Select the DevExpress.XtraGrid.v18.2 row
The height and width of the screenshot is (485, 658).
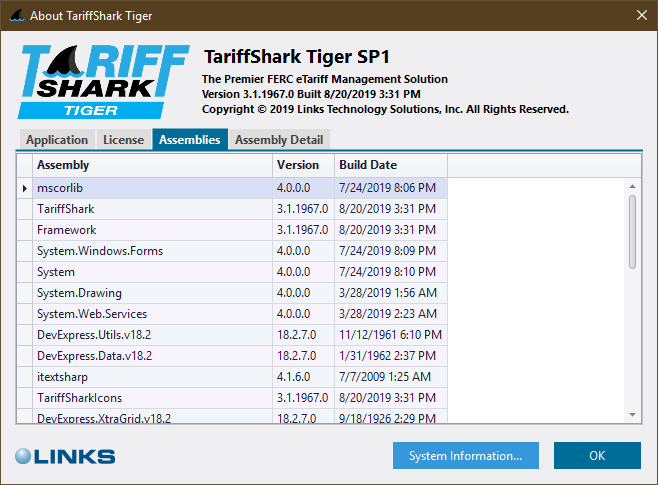(232, 416)
